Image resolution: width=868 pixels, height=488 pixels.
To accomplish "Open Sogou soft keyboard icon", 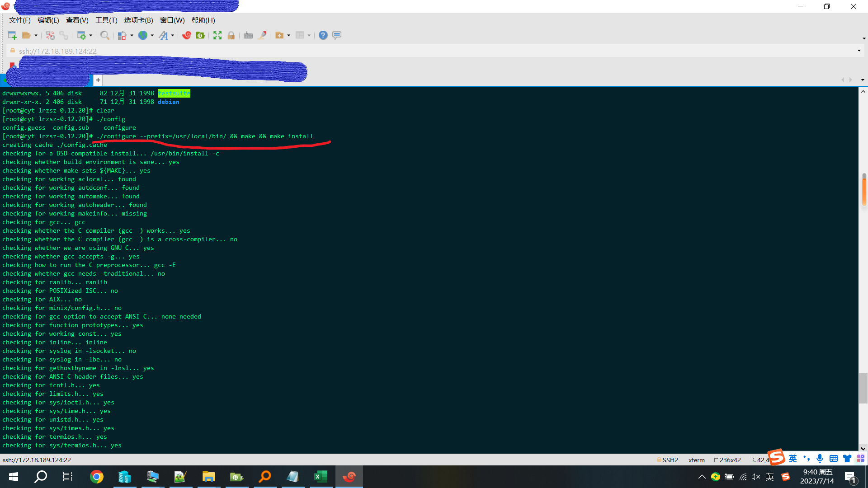I will pos(834,459).
